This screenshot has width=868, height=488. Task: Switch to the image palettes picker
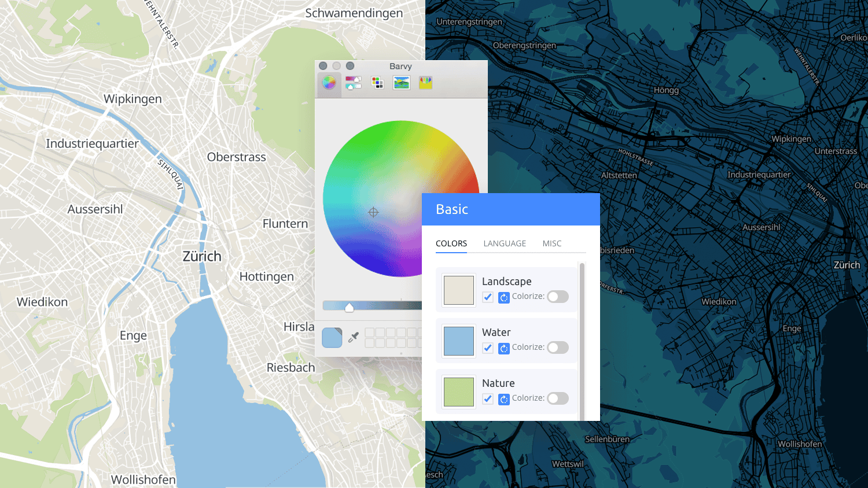pos(402,83)
